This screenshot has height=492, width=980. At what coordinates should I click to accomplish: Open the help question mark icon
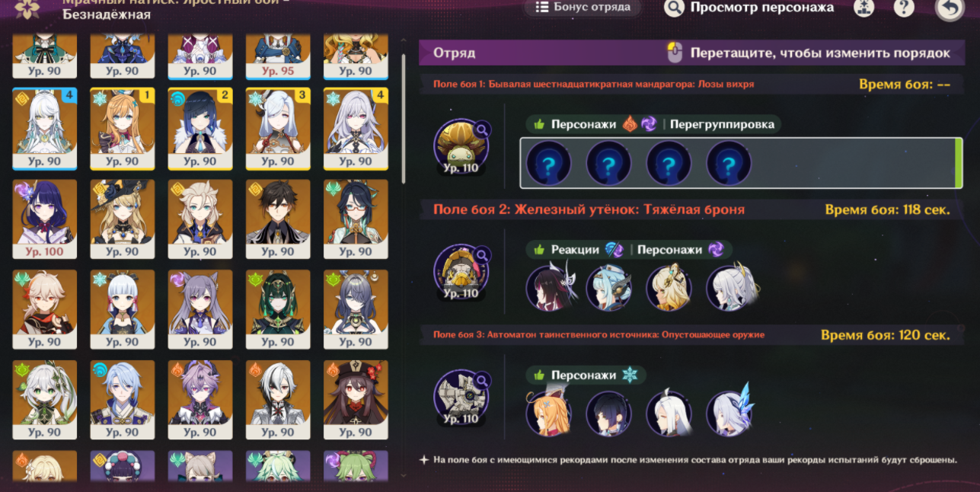[904, 8]
